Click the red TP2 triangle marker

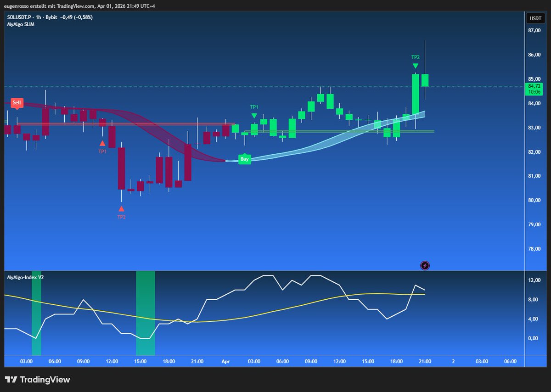[121, 209]
